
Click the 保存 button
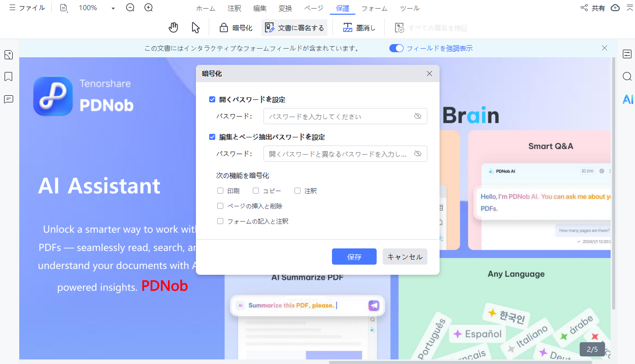point(354,257)
